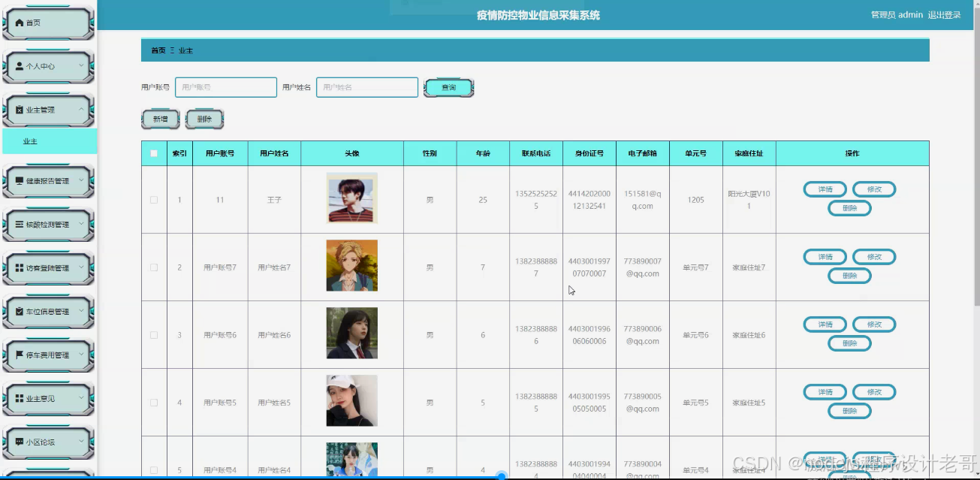
Task: Click the cell 阳光大厦V101
Action: point(749,200)
